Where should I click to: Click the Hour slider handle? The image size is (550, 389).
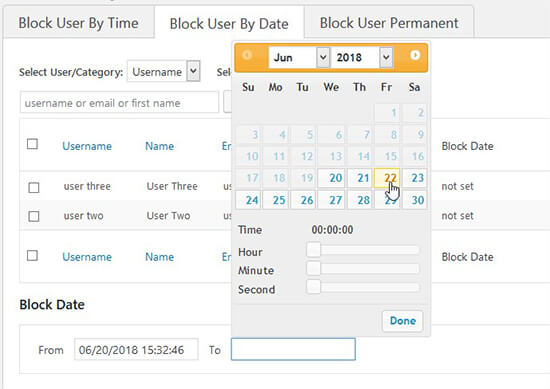314,250
